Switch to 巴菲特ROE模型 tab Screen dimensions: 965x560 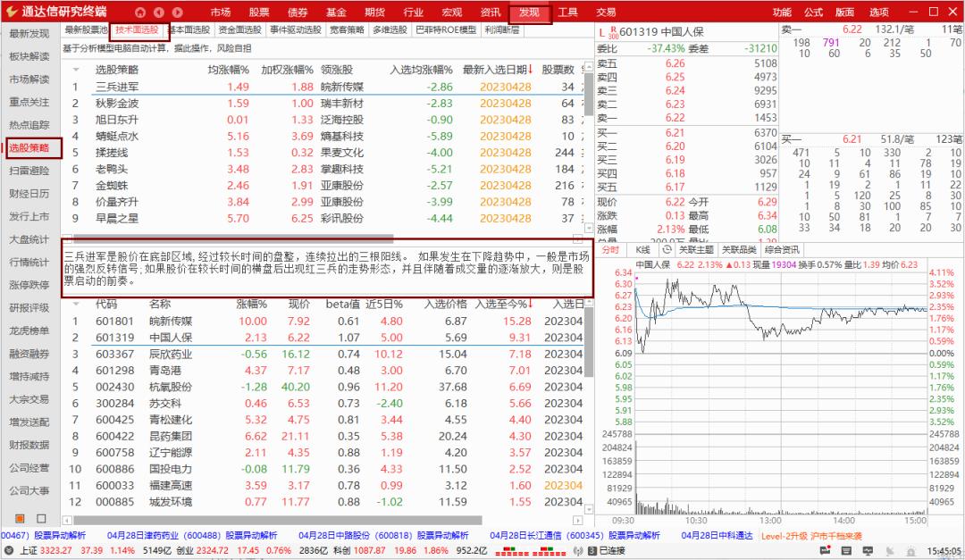(x=446, y=29)
